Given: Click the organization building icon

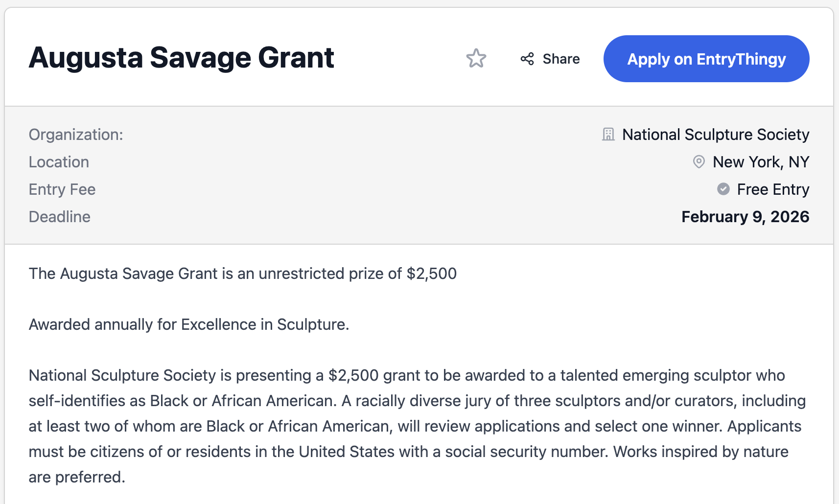Looking at the screenshot, I should [x=608, y=135].
